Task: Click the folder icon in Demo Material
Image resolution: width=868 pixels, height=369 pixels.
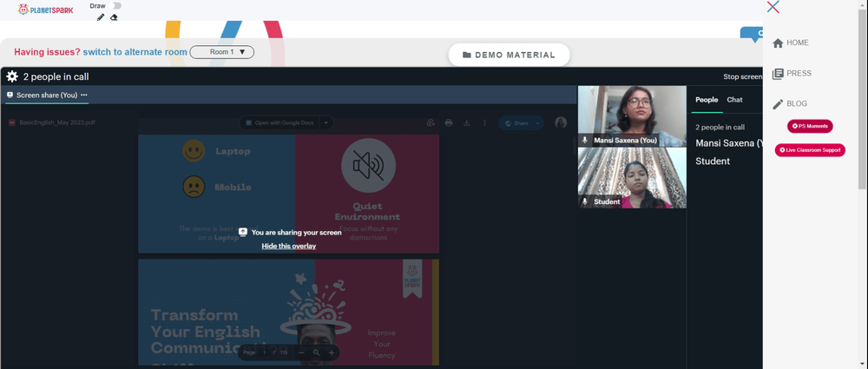Action: [x=467, y=55]
